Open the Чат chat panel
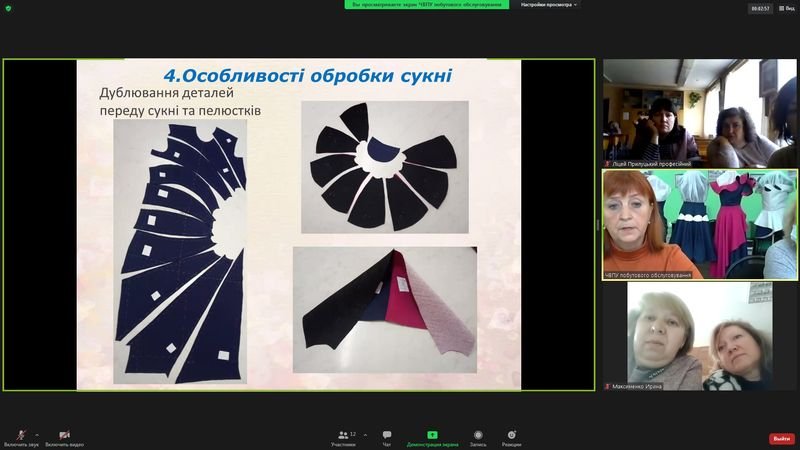Viewport: 800px width, 450px height. pos(387,437)
